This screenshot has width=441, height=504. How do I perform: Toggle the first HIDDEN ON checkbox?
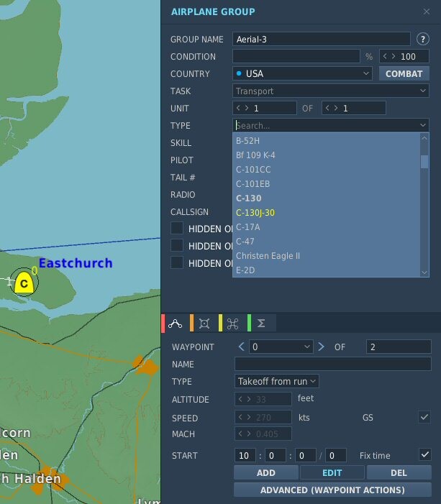point(177,228)
